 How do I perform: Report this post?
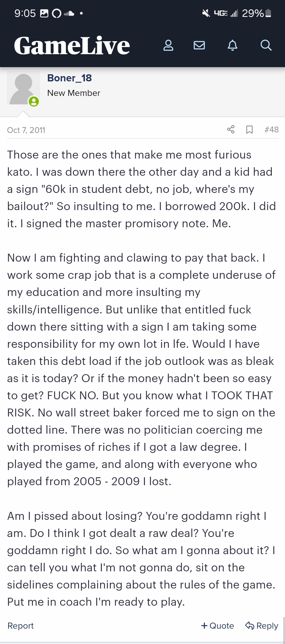pyautogui.click(x=21, y=626)
